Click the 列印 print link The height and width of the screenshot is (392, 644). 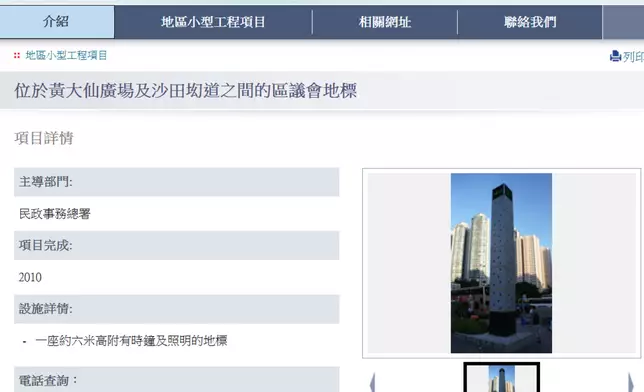(633, 56)
